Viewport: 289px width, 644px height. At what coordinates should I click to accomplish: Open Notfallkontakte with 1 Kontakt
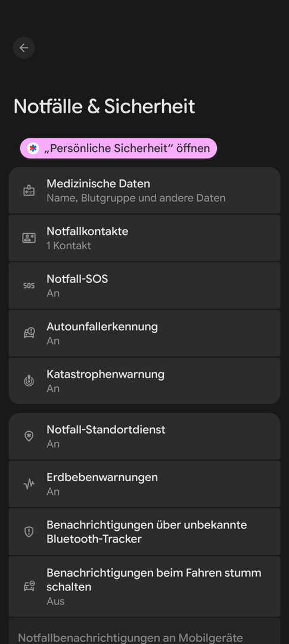click(x=144, y=238)
